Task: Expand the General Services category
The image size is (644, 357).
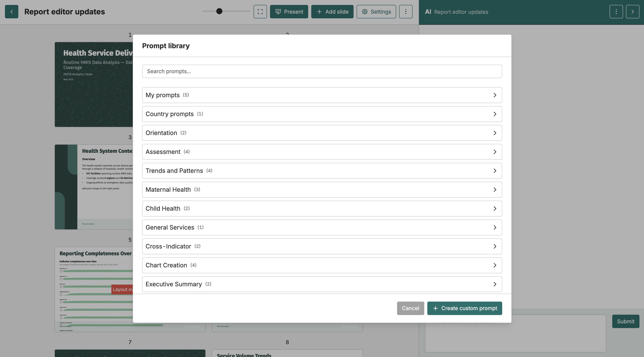Action: pos(322,227)
